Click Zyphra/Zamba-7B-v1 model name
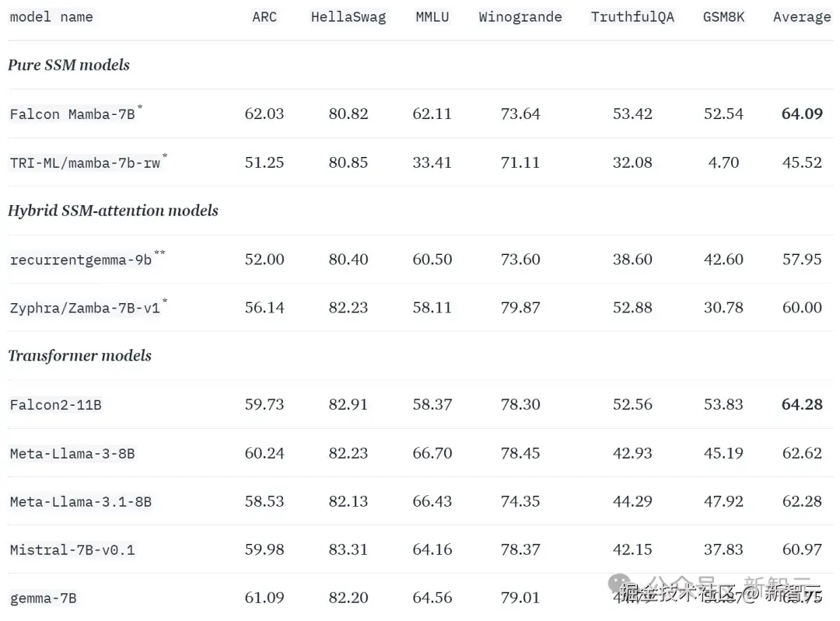The height and width of the screenshot is (621, 840). [85, 309]
